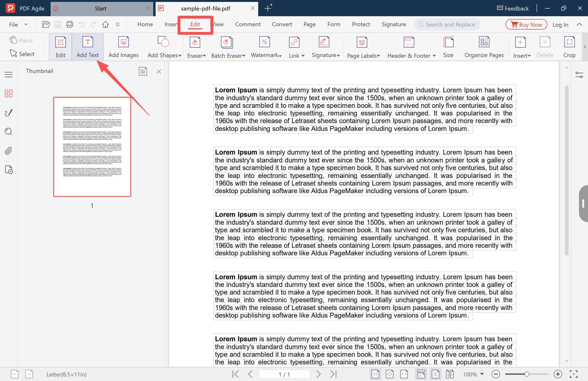The height and width of the screenshot is (381, 588).
Task: Open the thumbnails panel icon in sidebar
Action: click(x=9, y=93)
